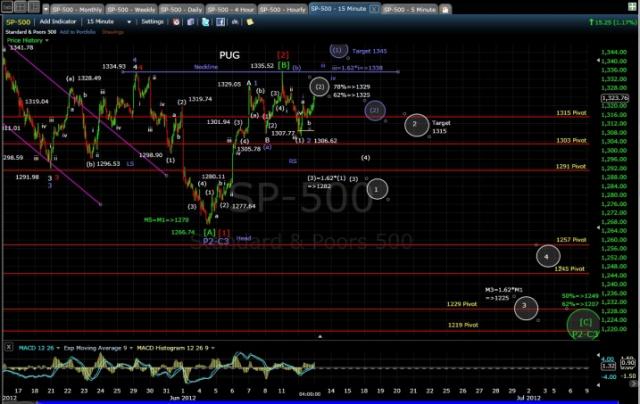Click the copy chart icon
640x404 pixels.
coord(191,22)
